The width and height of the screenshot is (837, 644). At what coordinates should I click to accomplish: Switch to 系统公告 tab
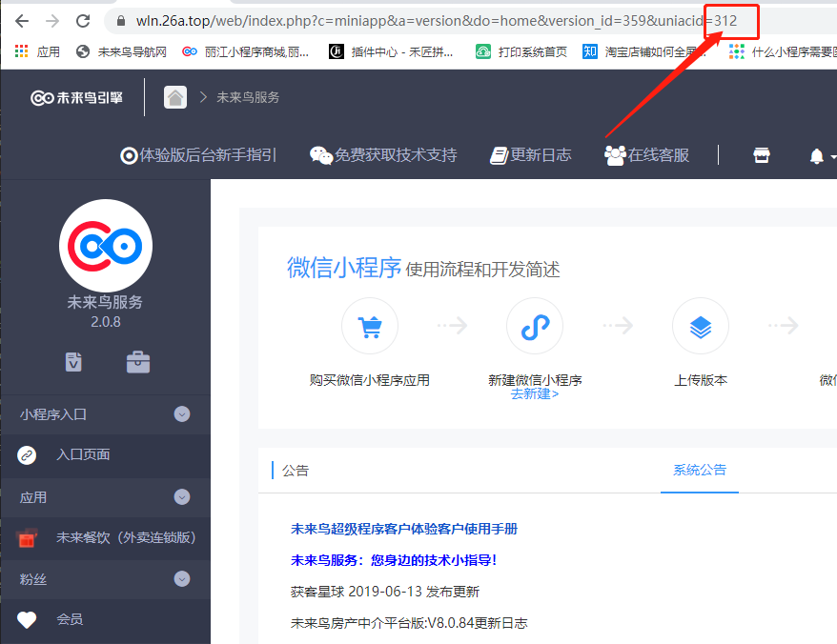point(700,470)
